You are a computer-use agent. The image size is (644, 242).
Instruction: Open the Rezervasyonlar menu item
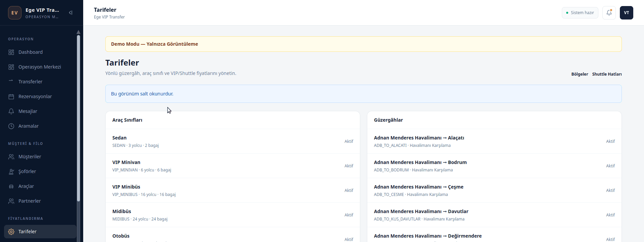[x=40, y=96]
